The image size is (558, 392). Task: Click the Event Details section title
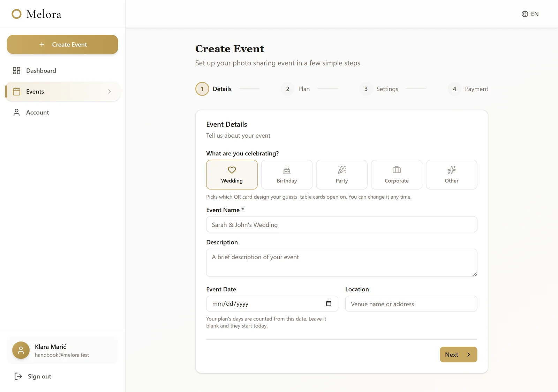227,124
